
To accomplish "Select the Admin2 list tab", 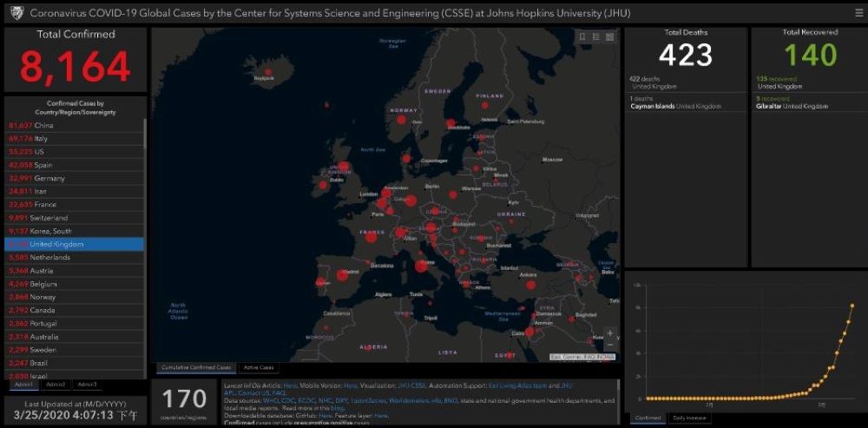I will (x=56, y=384).
